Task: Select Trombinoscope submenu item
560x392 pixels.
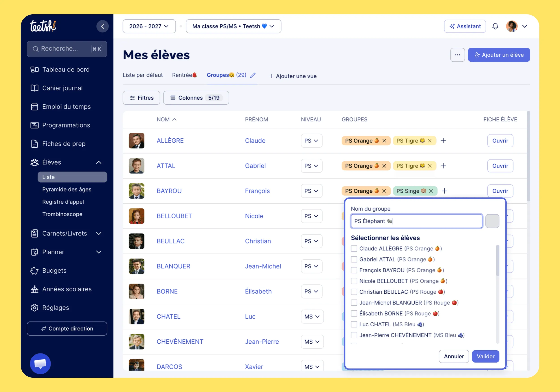Action: (62, 214)
